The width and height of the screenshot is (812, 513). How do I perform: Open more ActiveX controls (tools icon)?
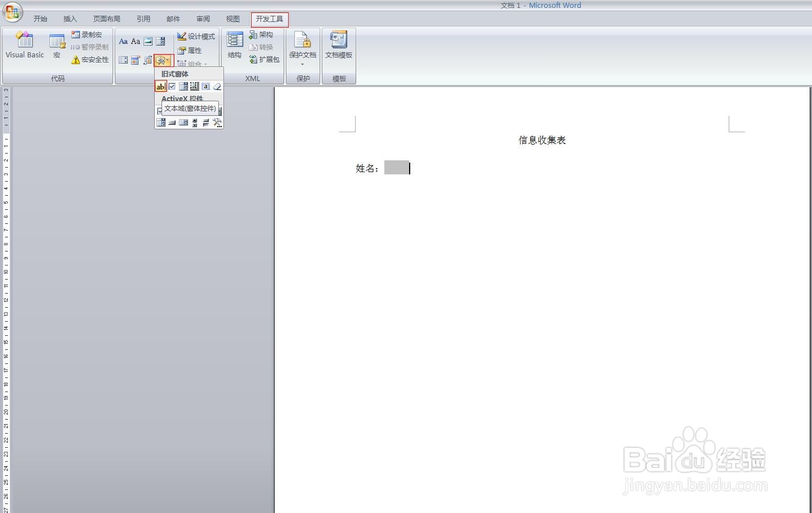pyautogui.click(x=217, y=123)
